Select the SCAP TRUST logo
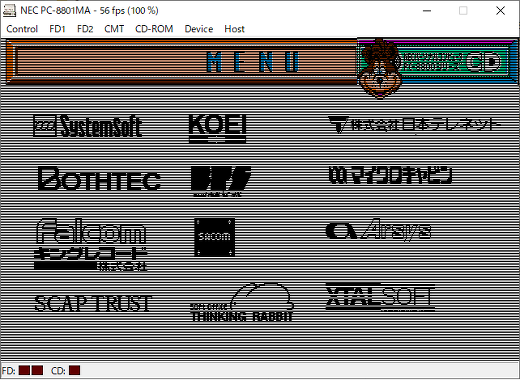 pyautogui.click(x=93, y=303)
